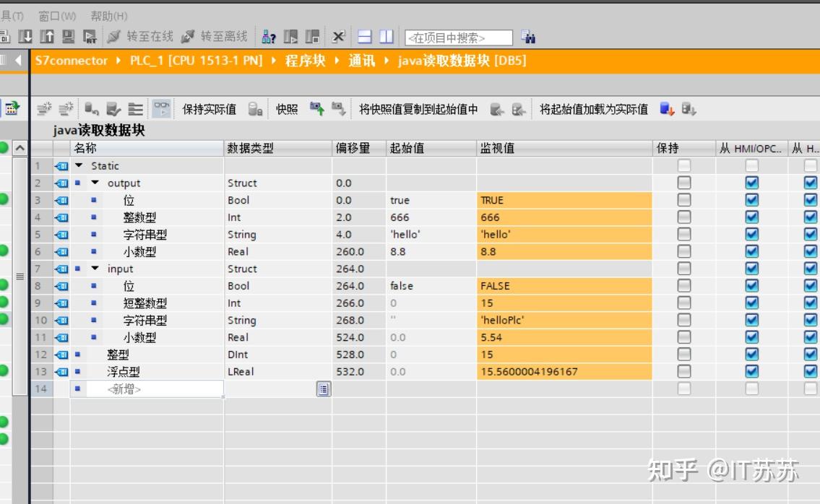Select the monitoring glasses icon above the table
820x504 pixels.
pyautogui.click(x=160, y=108)
